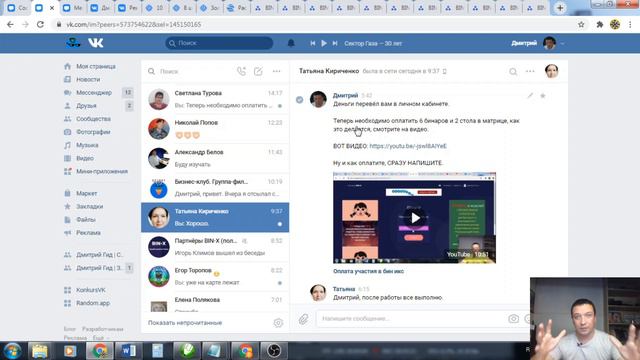
Task: Open the Партнёры BIN-X group chat
Action: (215, 247)
